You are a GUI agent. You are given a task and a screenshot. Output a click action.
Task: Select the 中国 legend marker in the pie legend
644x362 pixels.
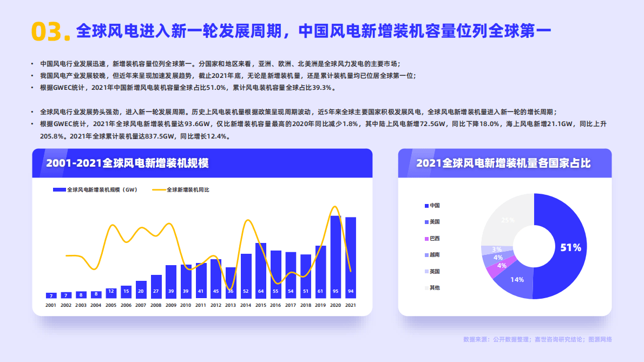427,205
